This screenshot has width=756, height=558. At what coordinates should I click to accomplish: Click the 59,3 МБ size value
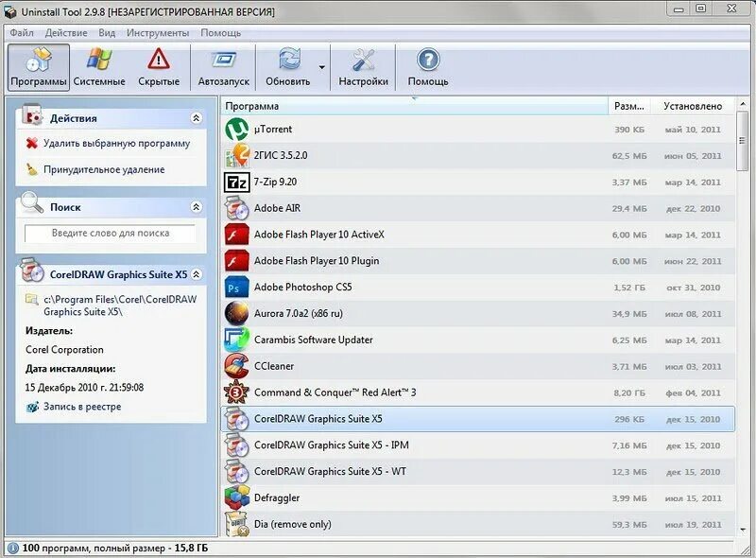[629, 525]
